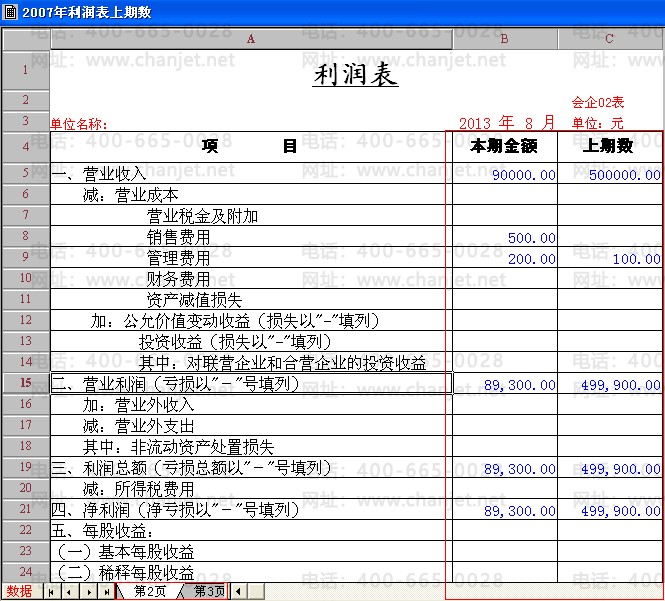Click the horizontal scrollbar left arrow
Viewport: 665px width, 601px height.
tap(238, 591)
